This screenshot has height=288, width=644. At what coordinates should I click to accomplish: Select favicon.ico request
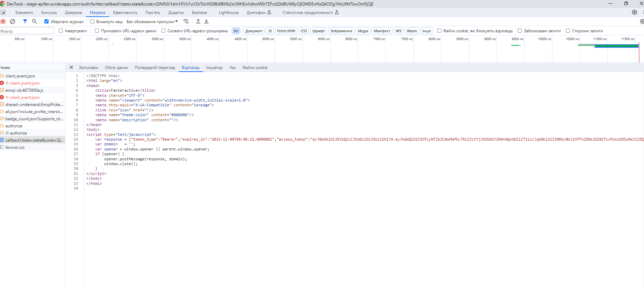pos(33,147)
